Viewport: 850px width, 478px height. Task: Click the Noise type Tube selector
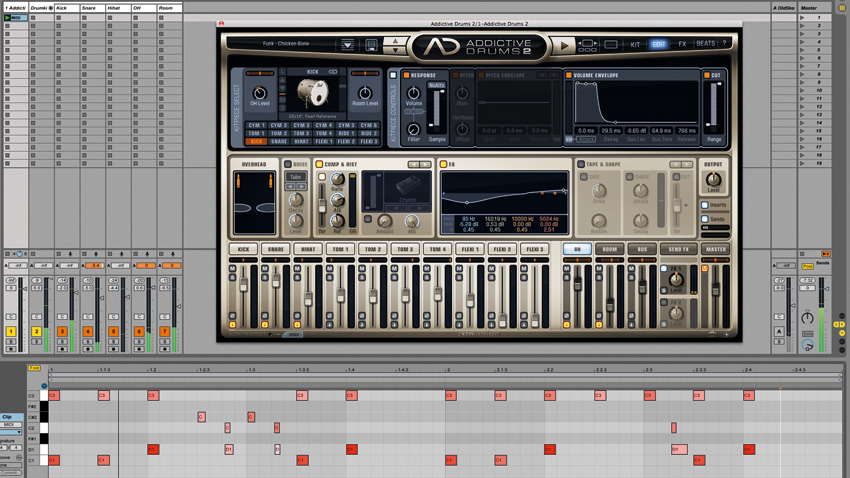(x=295, y=177)
